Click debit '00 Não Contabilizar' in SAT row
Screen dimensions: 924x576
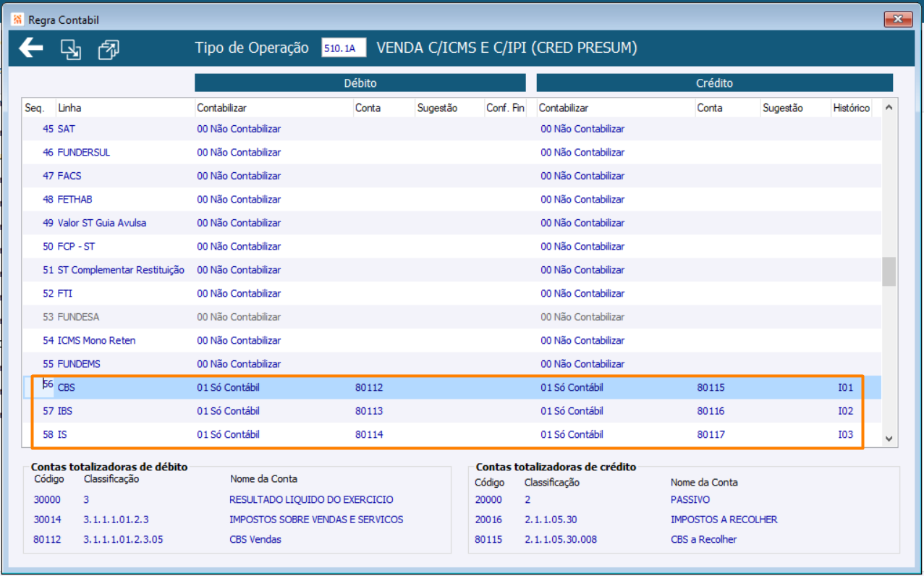coord(239,129)
